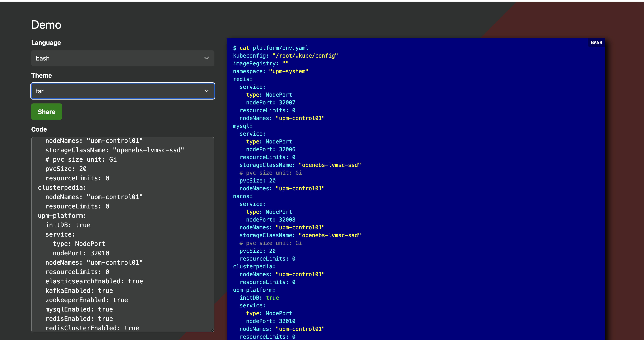The image size is (644, 340).
Task: Click the resize handle of the Code textarea
Action: [212, 330]
